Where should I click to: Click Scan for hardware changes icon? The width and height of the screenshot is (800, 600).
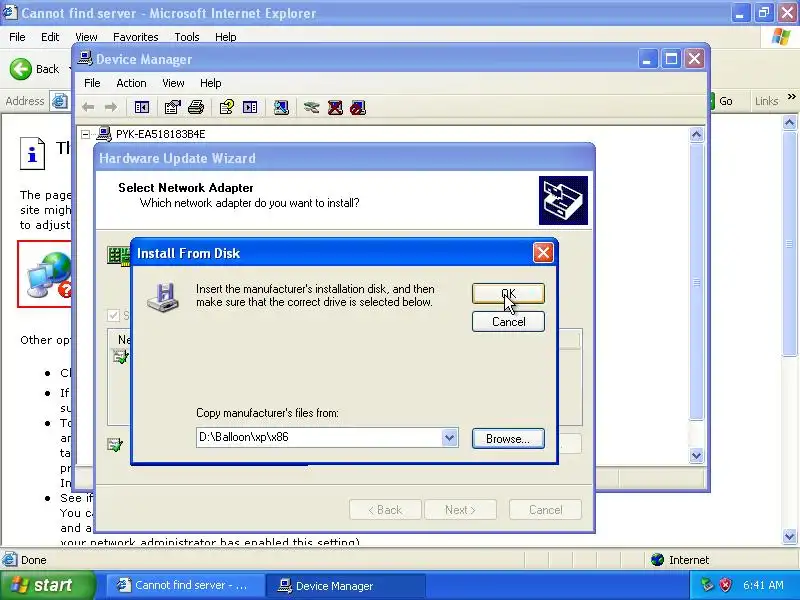tap(281, 107)
